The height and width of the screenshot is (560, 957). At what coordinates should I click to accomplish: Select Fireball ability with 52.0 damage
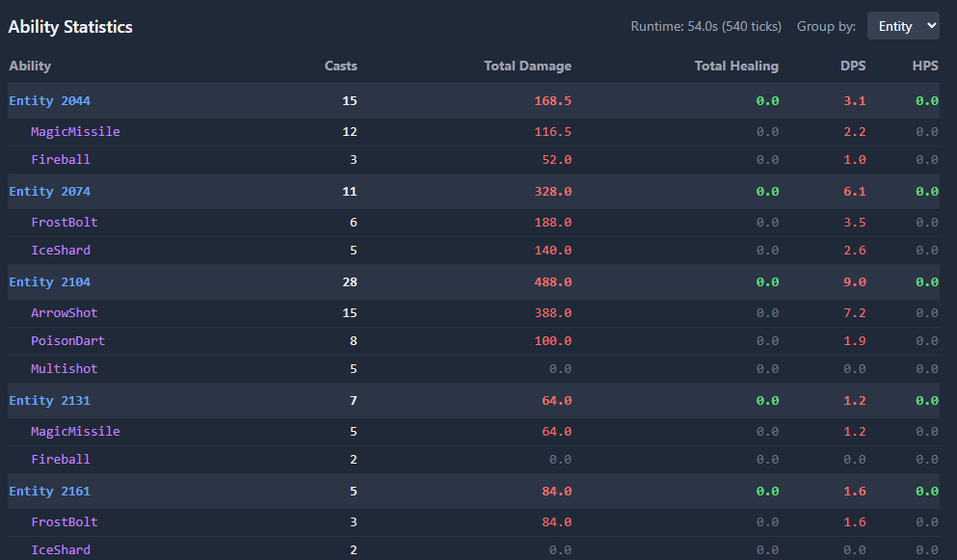pyautogui.click(x=60, y=159)
